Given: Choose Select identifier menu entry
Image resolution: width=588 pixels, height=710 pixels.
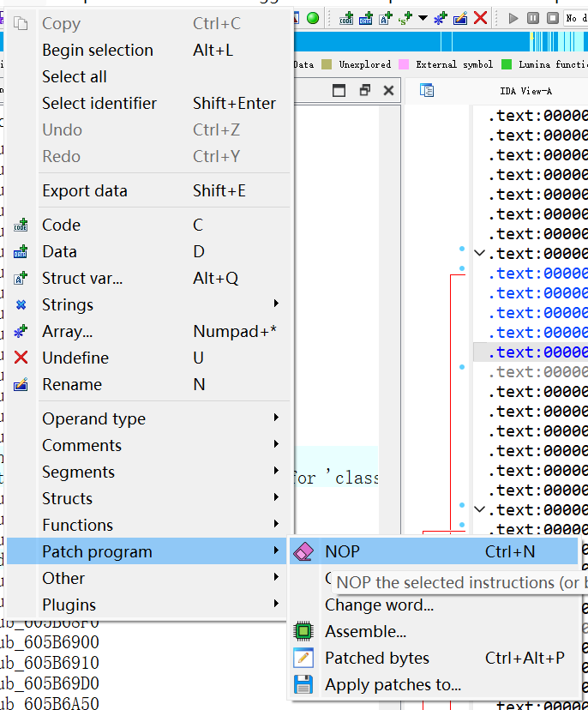Looking at the screenshot, I should (148, 103).
